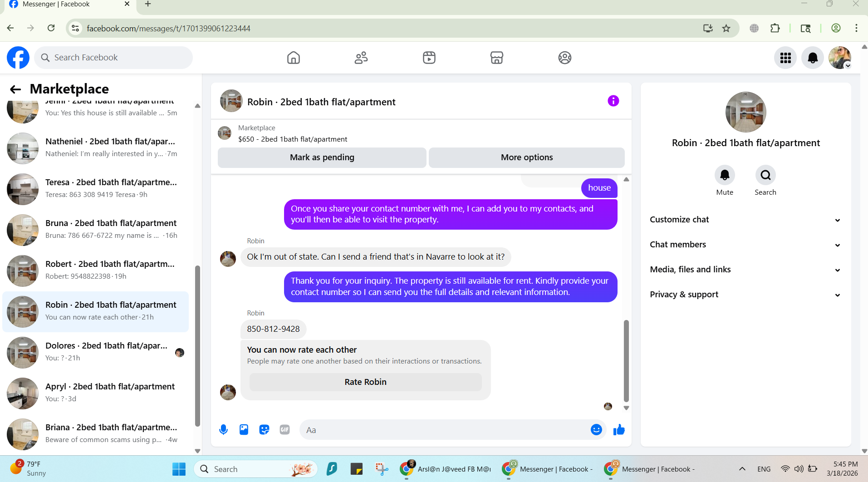Attach a photo with the image icon
Screen dimensions: 868x482
click(x=244, y=430)
